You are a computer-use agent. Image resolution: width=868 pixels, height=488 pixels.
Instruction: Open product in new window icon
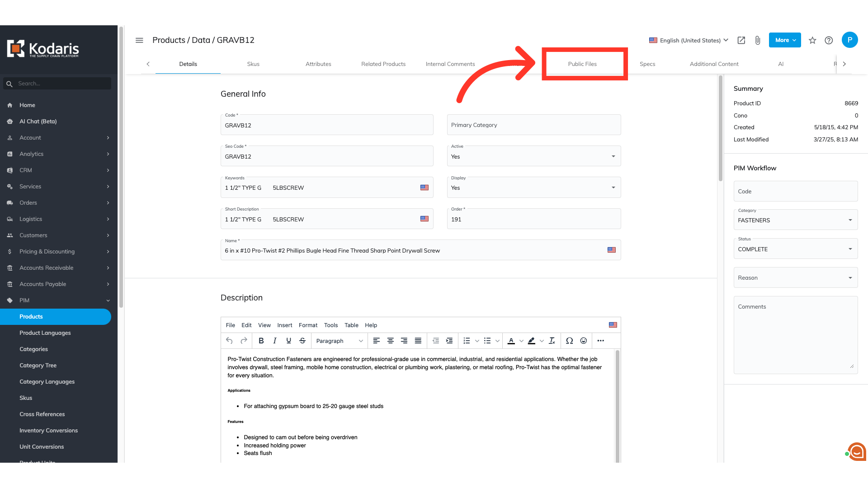coord(741,40)
